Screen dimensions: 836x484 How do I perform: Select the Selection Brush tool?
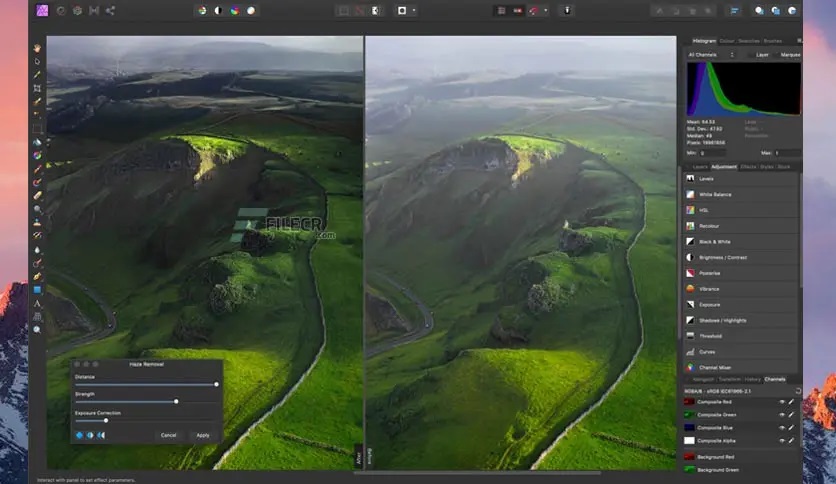coord(37,102)
